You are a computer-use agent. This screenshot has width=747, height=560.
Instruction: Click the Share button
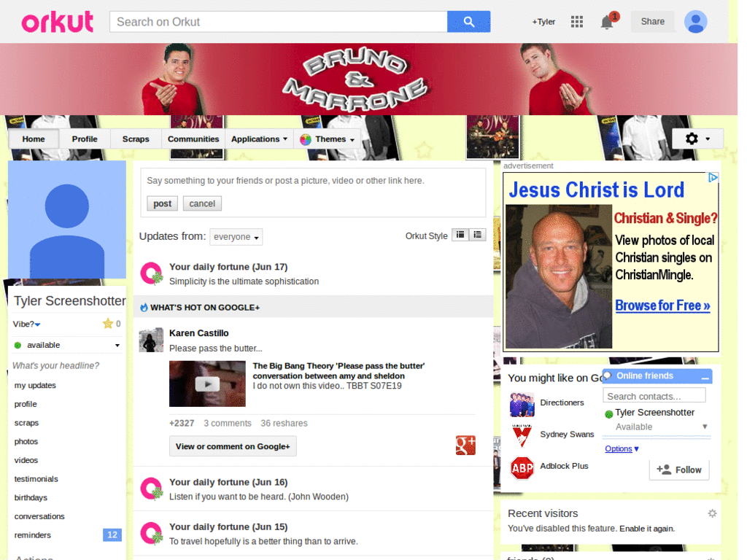pos(653,21)
